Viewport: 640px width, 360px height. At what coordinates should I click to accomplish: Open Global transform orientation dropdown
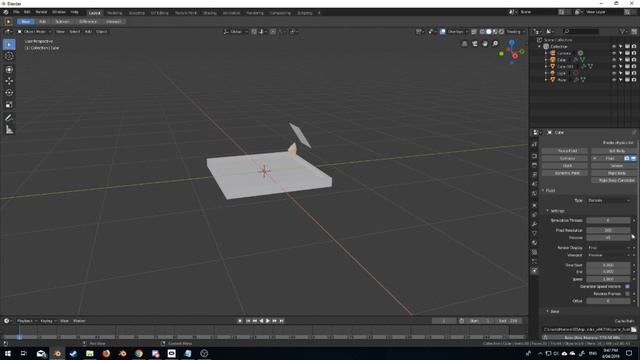pyautogui.click(x=236, y=31)
